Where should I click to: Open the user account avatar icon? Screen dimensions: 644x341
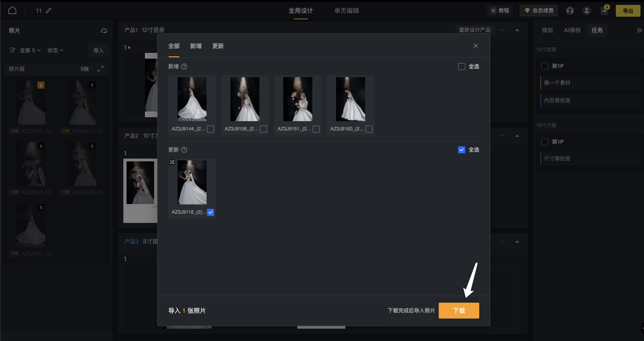pyautogui.click(x=587, y=11)
